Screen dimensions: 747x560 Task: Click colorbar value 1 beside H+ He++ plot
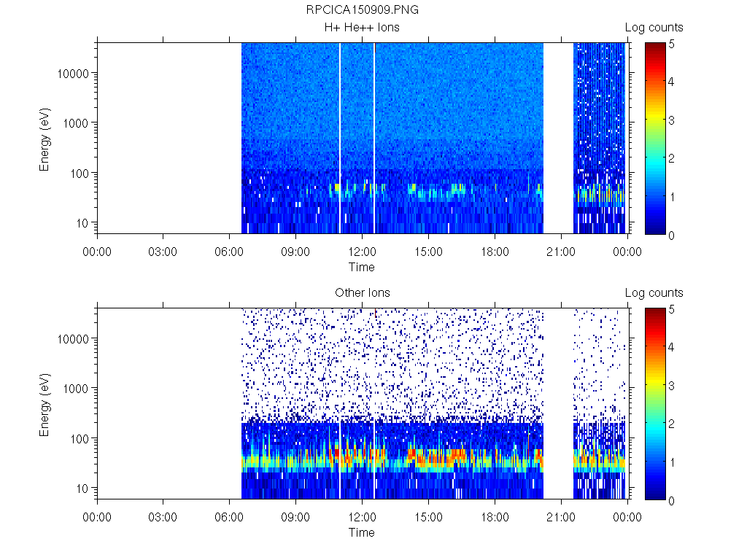[672, 197]
